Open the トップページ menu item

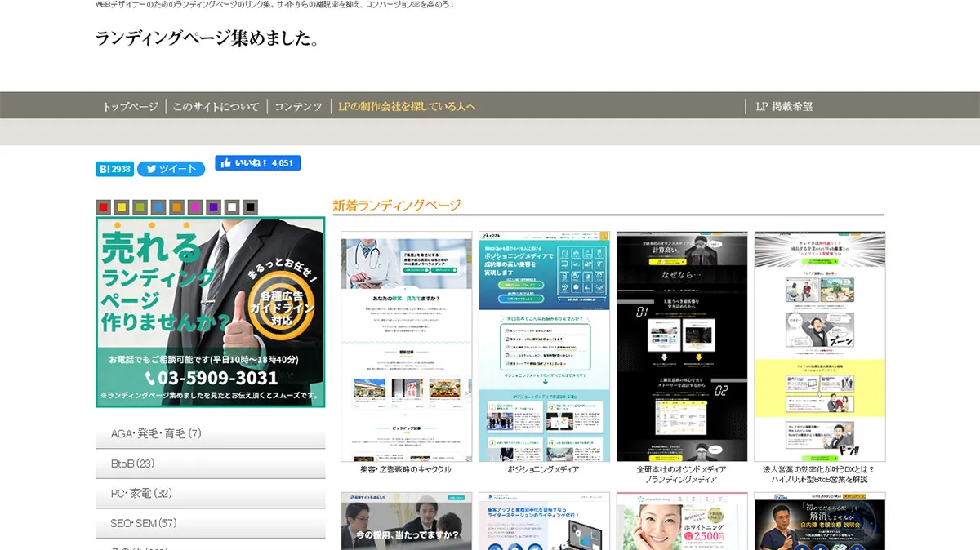(130, 107)
